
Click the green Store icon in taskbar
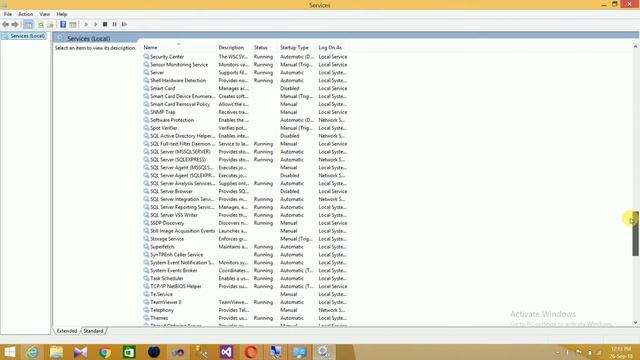129,352
